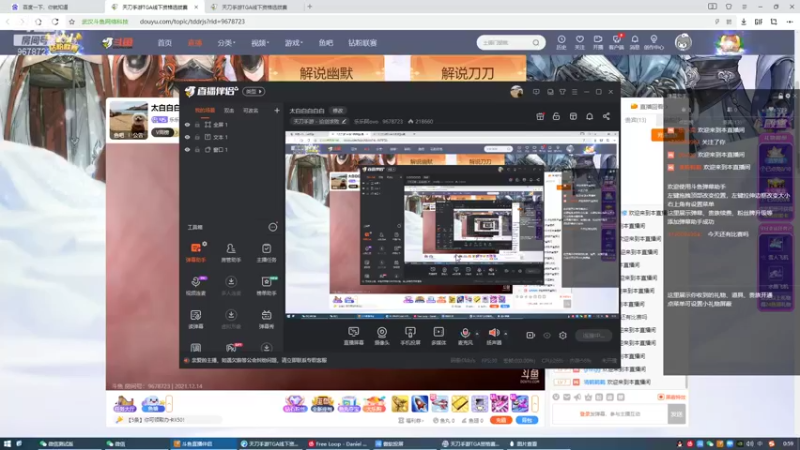Add a new scene with the plus icon
The image size is (800, 450).
pyautogui.click(x=277, y=110)
